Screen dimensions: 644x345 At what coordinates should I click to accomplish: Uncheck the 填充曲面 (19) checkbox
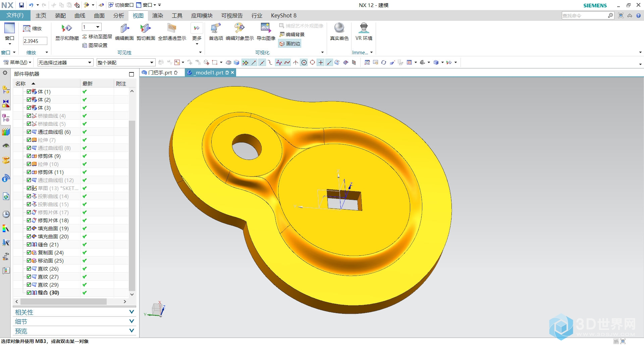[x=29, y=228]
